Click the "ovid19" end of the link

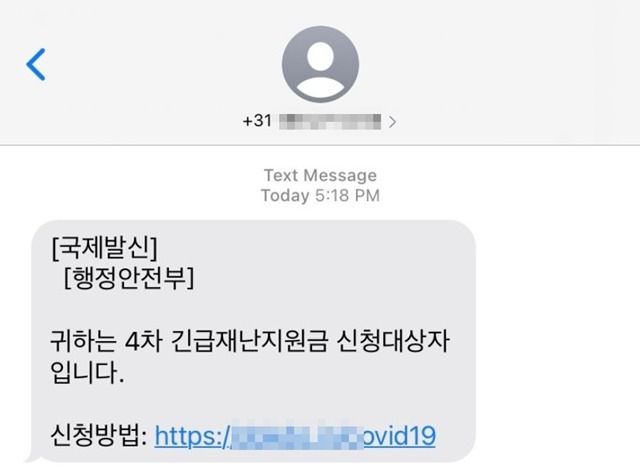(x=399, y=435)
